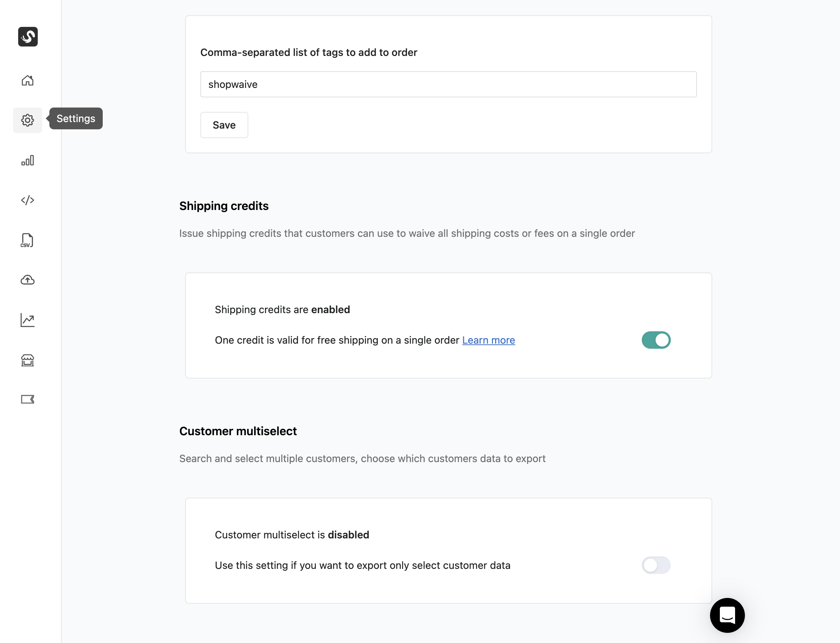Open the chat support bubble

tap(727, 615)
